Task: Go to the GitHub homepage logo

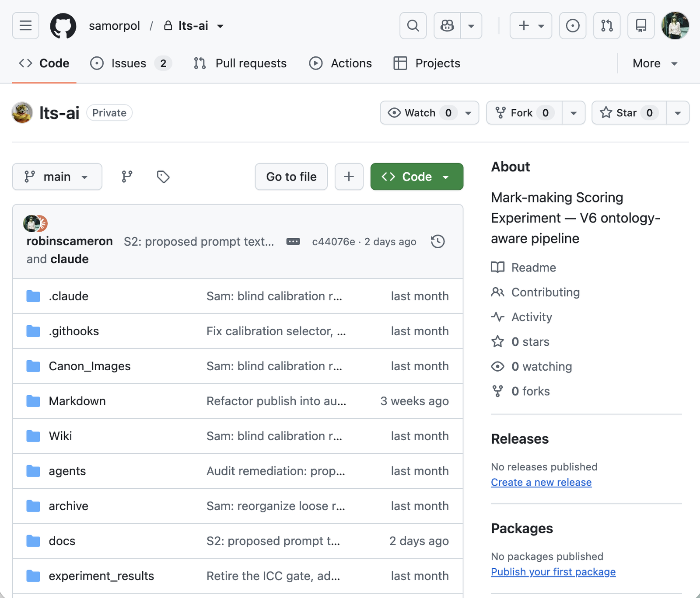Action: coord(63,26)
